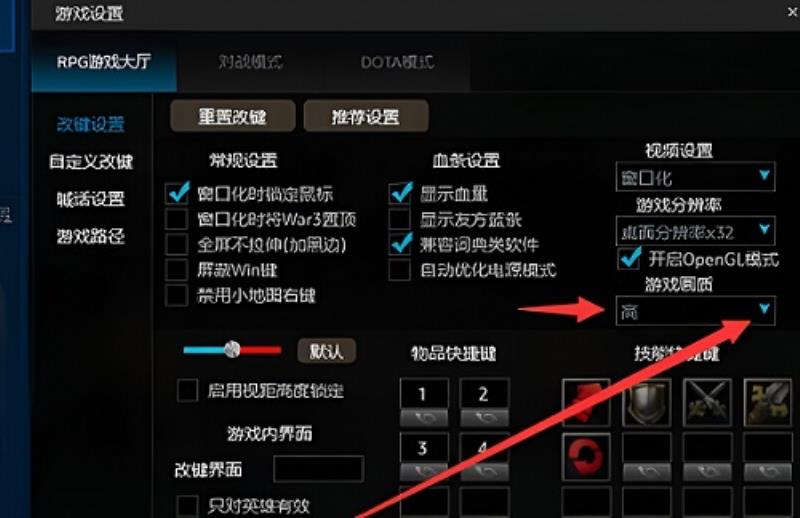800x518 pixels.
Task: Open the 窗口化 video mode dropdown
Action: (695, 177)
